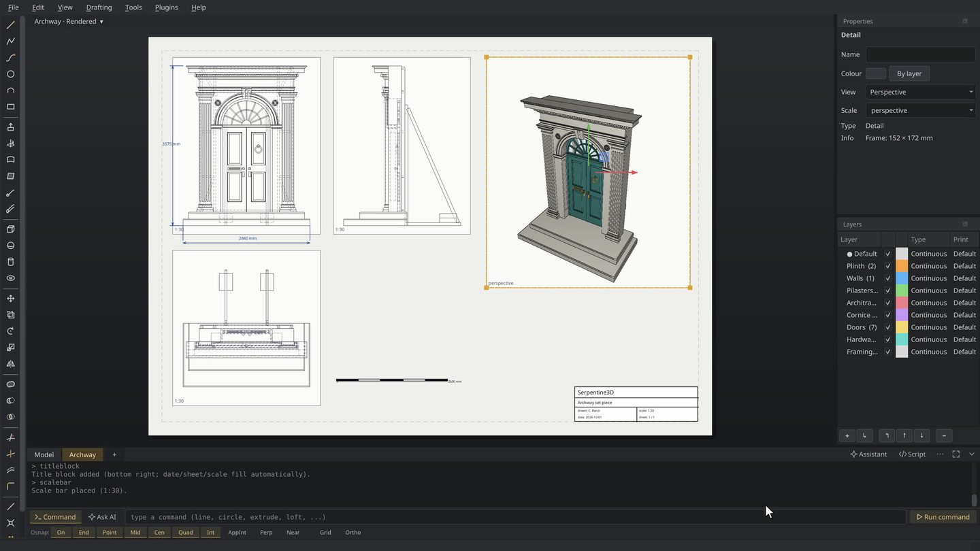
Task: Switch to the Model tab
Action: pos(44,454)
